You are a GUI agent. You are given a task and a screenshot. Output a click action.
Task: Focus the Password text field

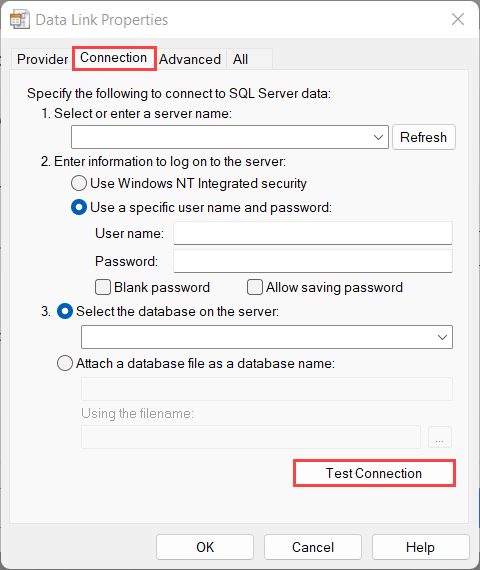tap(313, 261)
